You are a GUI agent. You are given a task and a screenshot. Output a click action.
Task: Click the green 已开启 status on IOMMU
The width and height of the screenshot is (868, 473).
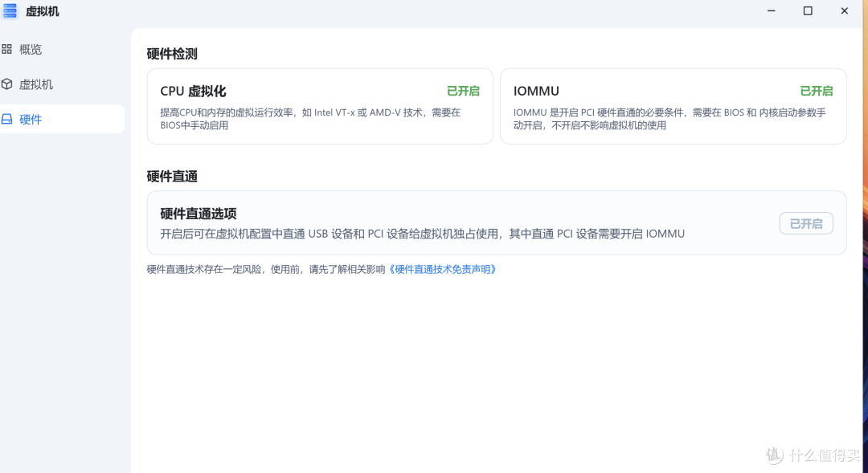(x=817, y=91)
